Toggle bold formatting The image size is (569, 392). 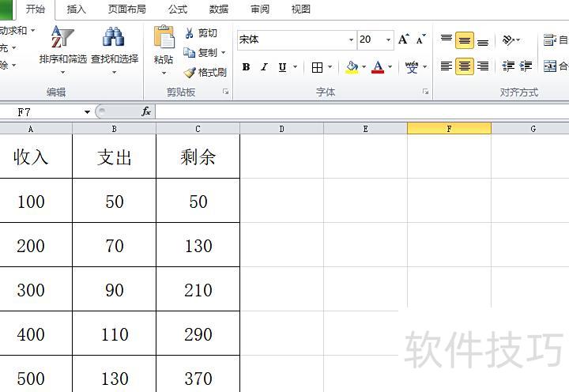tap(246, 67)
